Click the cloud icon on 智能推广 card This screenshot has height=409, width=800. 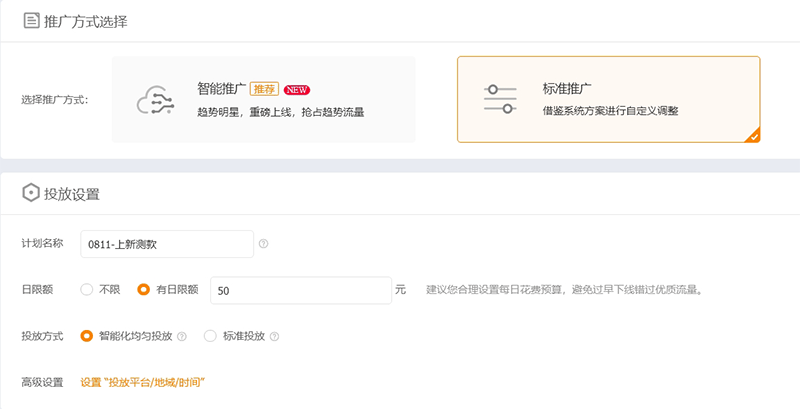point(157,99)
